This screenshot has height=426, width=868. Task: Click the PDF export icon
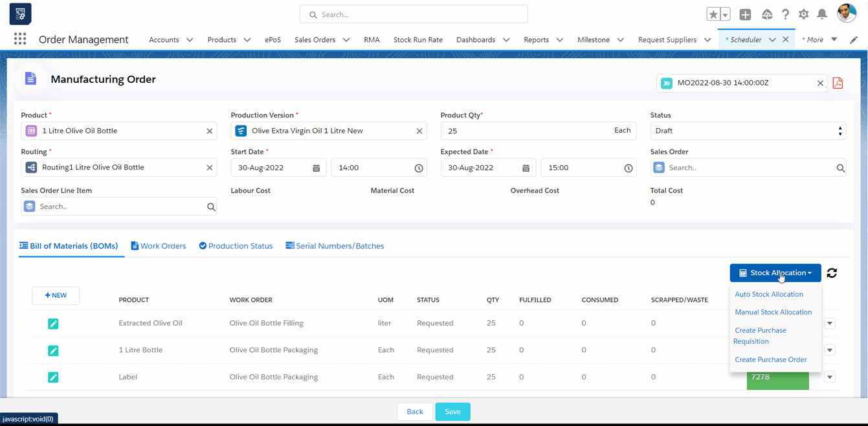coord(838,83)
